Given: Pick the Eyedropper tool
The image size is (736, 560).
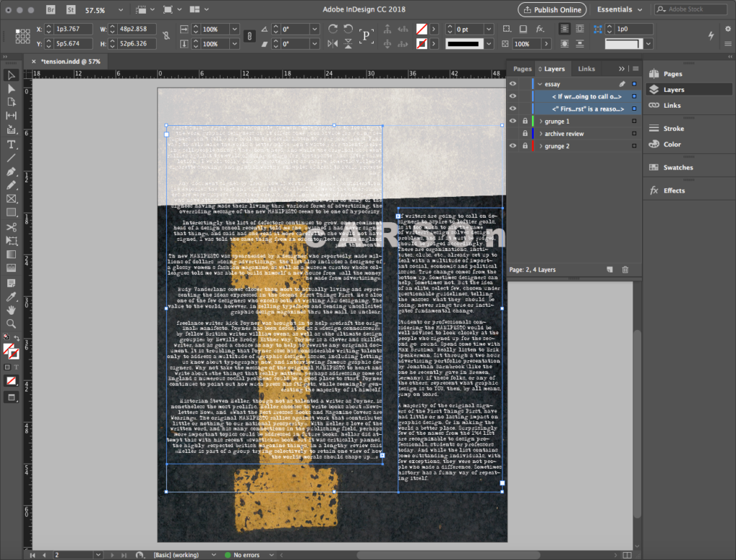Looking at the screenshot, I should tap(11, 296).
